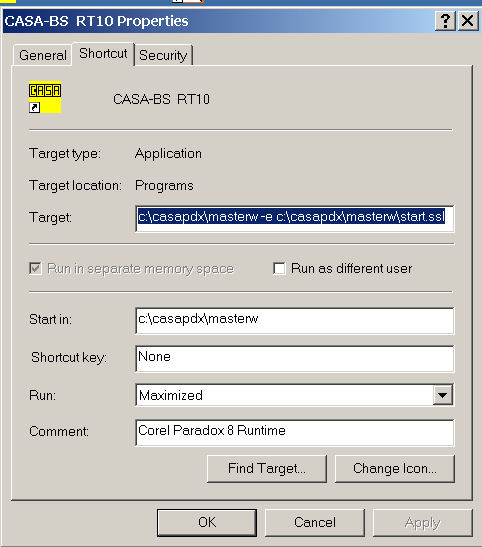Click the Change Icon button
482x547 pixels.
coord(394,469)
